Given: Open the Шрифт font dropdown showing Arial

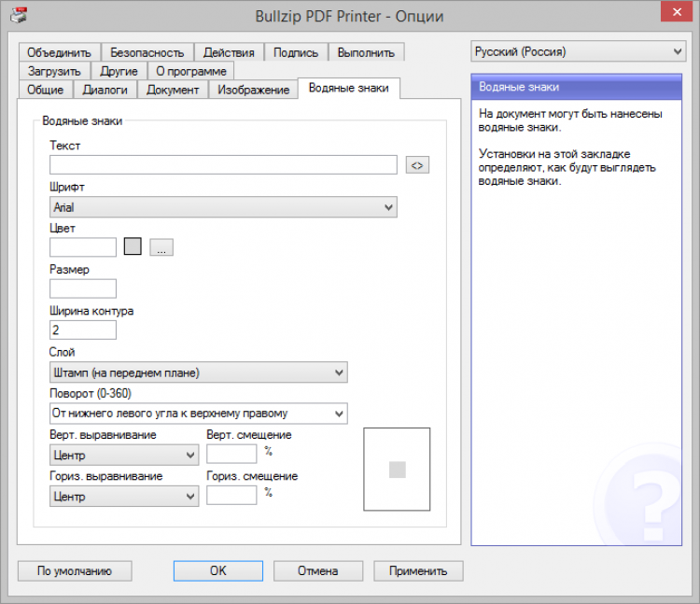Looking at the screenshot, I should tap(223, 207).
